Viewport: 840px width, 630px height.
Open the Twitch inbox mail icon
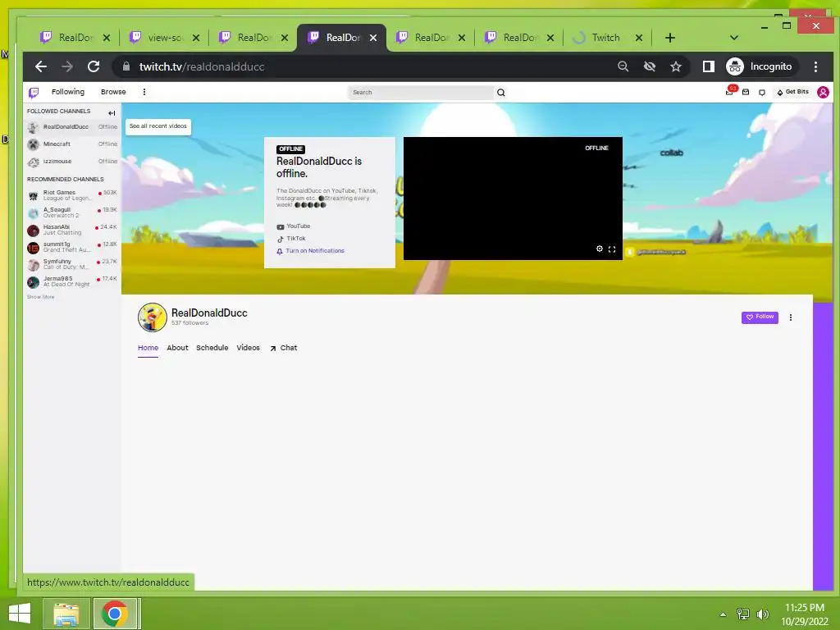746,92
